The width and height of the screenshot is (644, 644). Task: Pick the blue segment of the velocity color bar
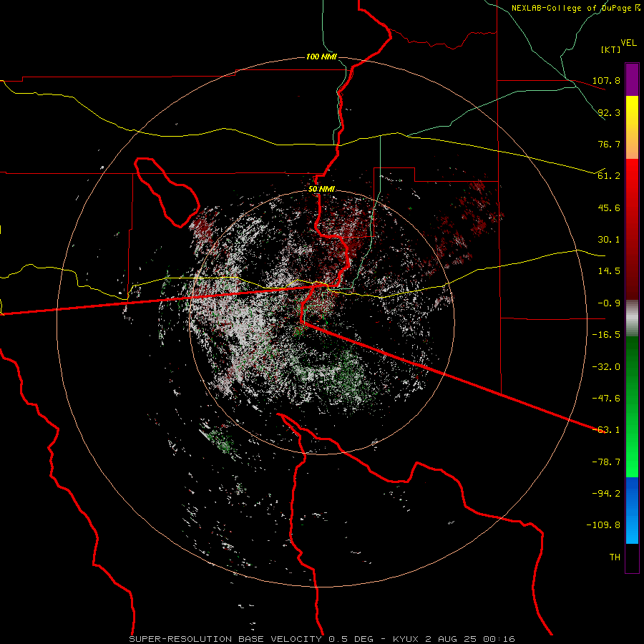(x=632, y=510)
